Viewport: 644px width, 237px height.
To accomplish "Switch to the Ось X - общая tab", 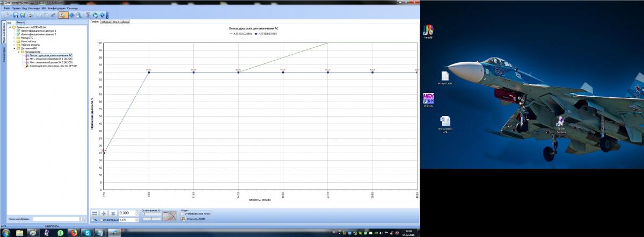I will pyautogui.click(x=120, y=22).
